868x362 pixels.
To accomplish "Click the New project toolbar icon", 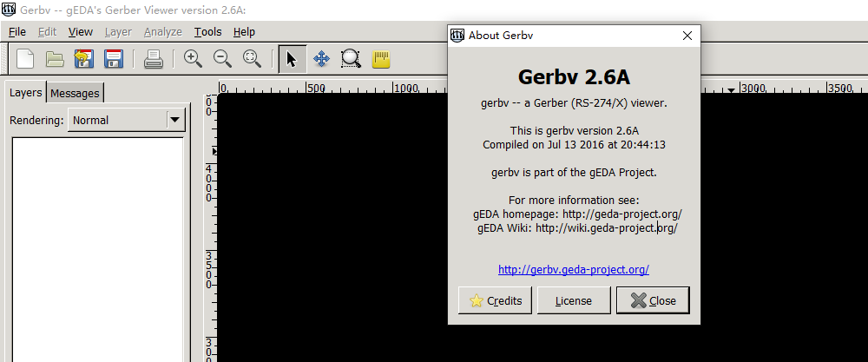I will (25, 58).
